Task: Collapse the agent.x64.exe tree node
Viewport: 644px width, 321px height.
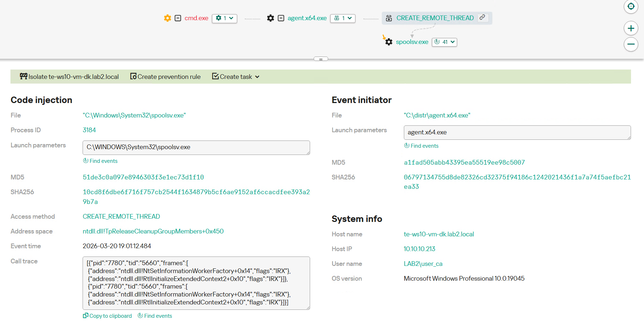Action: point(281,18)
